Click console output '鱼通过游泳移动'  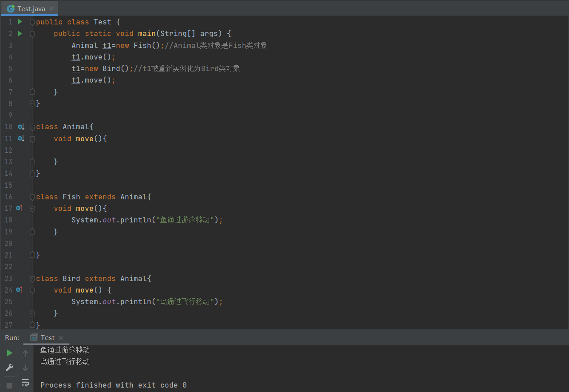[x=65, y=350]
